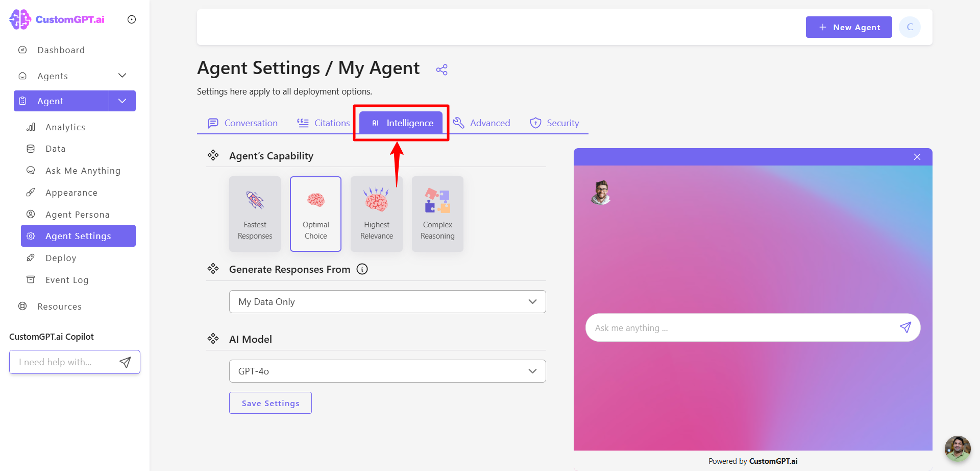Click the Agent Settings gear icon
Image resolution: width=980 pixels, height=471 pixels.
pyautogui.click(x=31, y=236)
